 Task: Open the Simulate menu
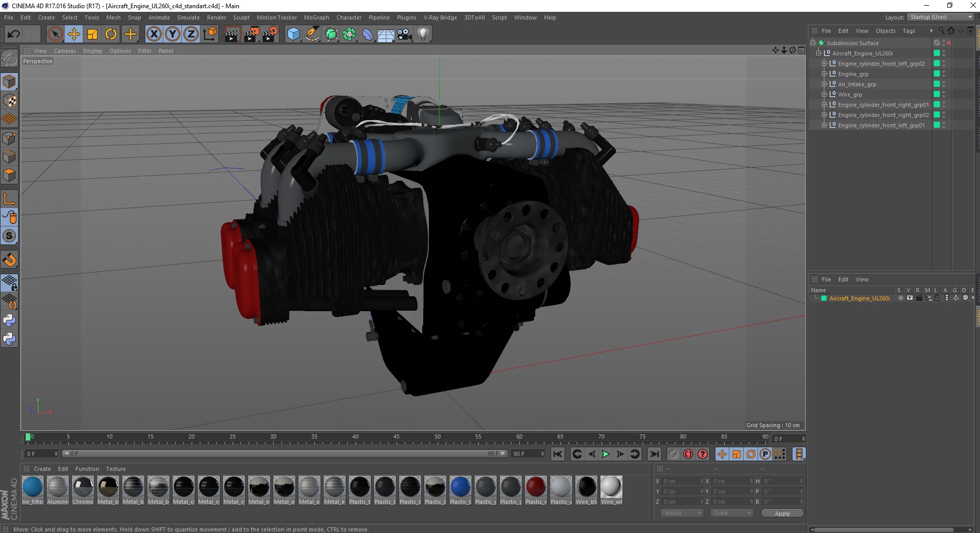[x=189, y=17]
